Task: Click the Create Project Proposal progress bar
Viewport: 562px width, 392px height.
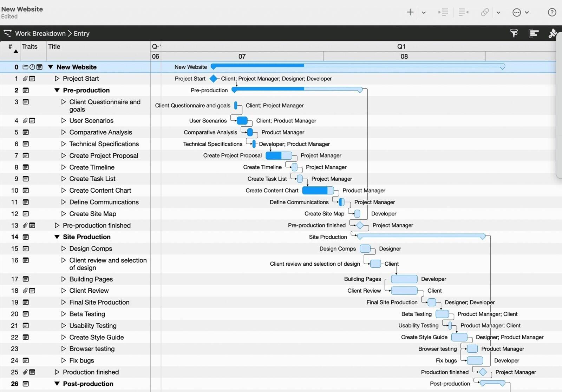Action: 279,155
